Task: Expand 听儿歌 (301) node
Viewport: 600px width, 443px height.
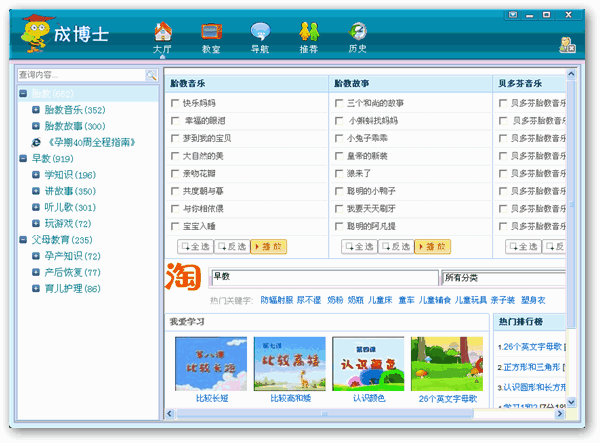Action: click(36, 207)
